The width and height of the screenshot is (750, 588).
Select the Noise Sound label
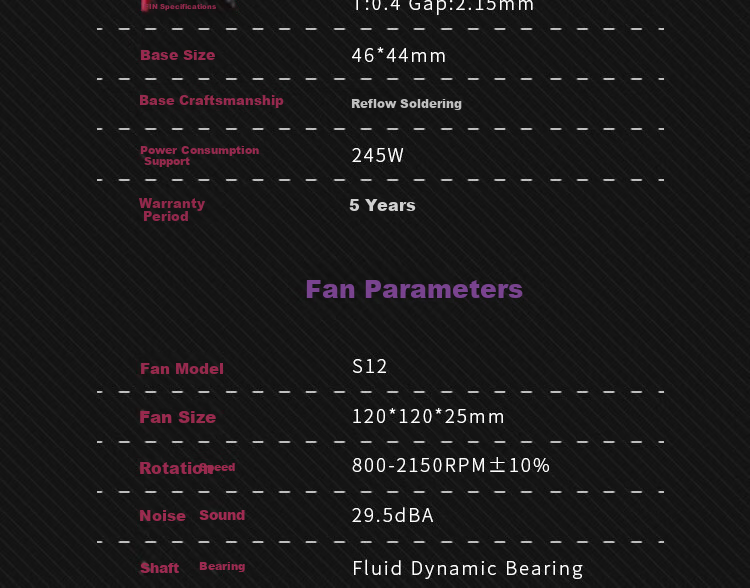[x=192, y=515]
